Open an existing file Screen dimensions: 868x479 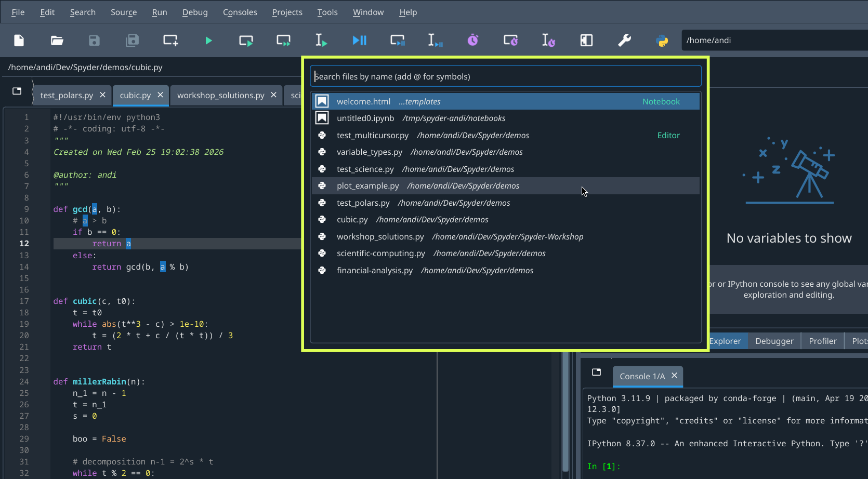point(57,41)
